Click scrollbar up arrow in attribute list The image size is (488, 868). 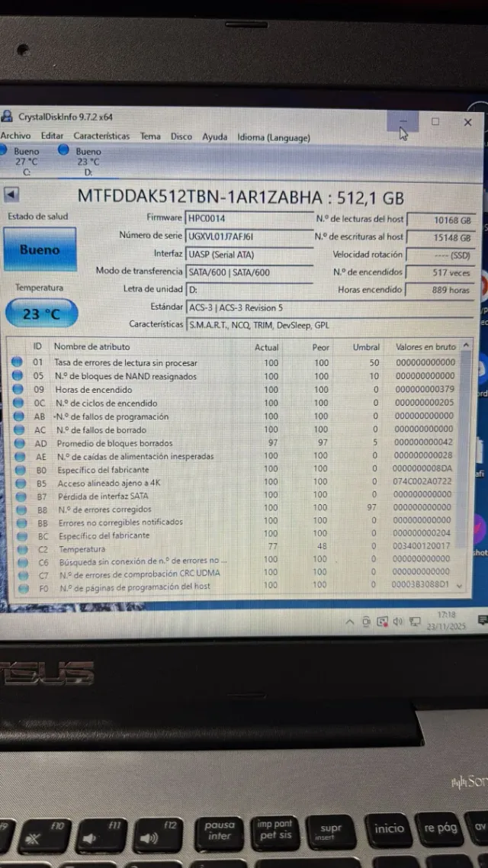click(467, 345)
